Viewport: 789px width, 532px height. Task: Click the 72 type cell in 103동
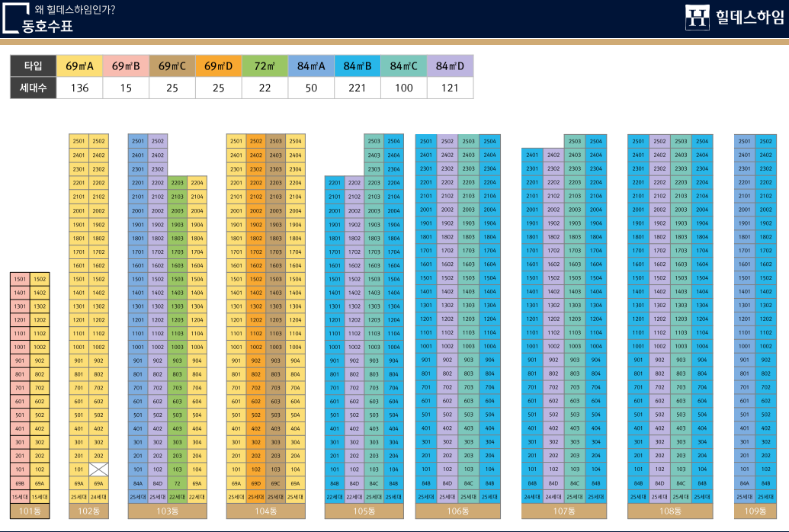(x=177, y=483)
